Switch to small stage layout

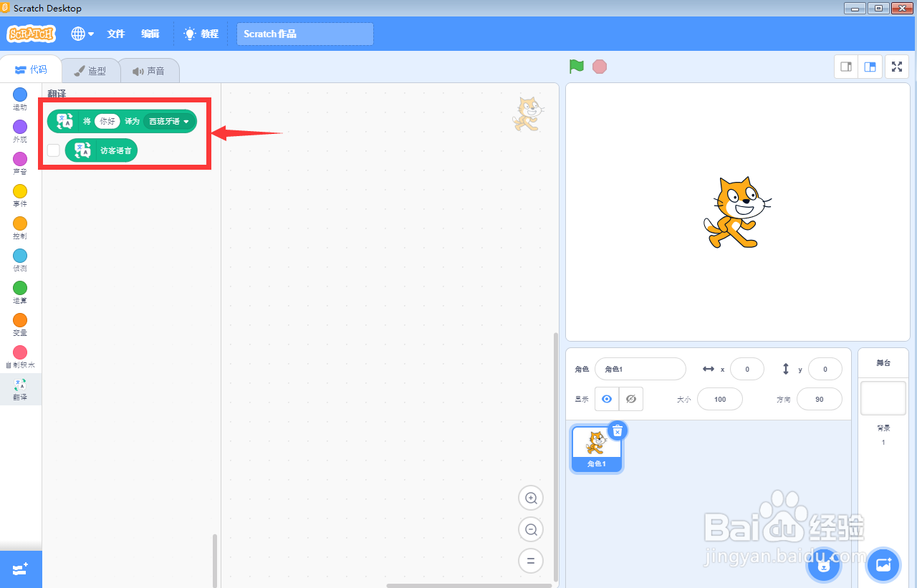pyautogui.click(x=846, y=67)
